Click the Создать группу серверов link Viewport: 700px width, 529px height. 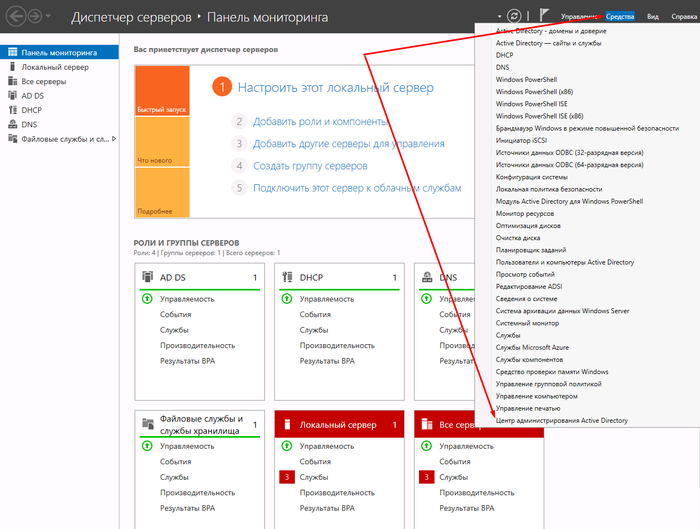(x=310, y=166)
